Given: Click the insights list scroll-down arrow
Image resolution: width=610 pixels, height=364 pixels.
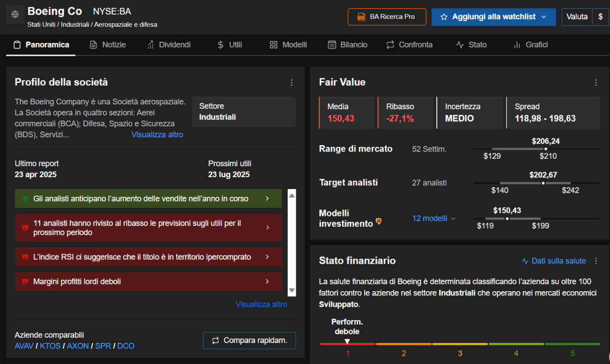Looking at the screenshot, I should tap(292, 291).
